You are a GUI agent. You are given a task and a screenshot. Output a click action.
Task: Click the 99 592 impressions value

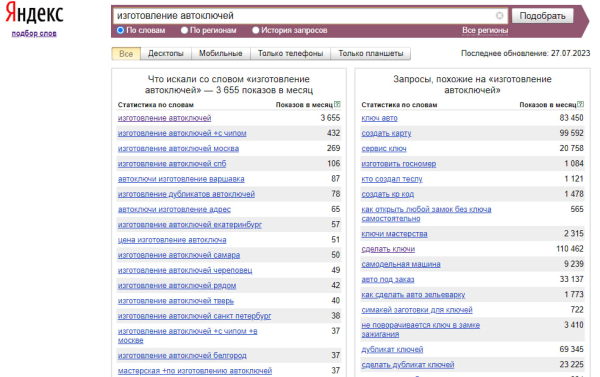[571, 133]
